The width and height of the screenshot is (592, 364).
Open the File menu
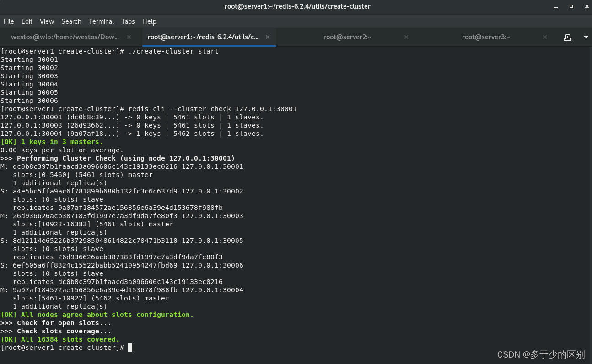coord(9,21)
